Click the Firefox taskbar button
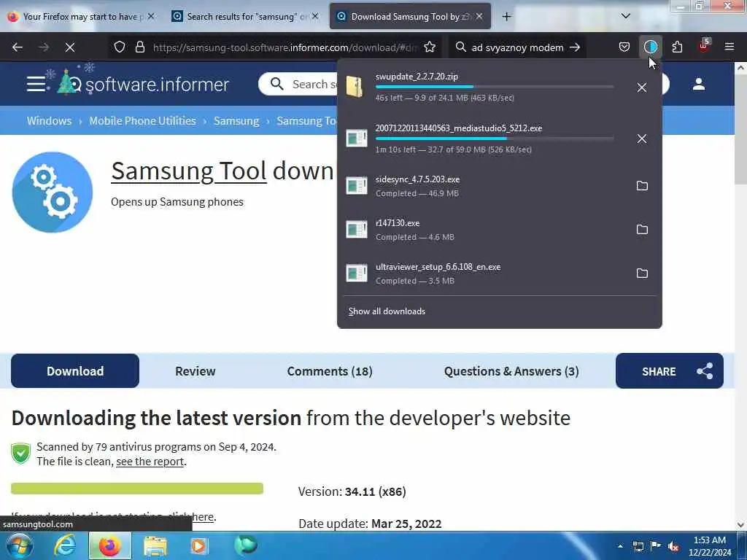 [x=109, y=545]
